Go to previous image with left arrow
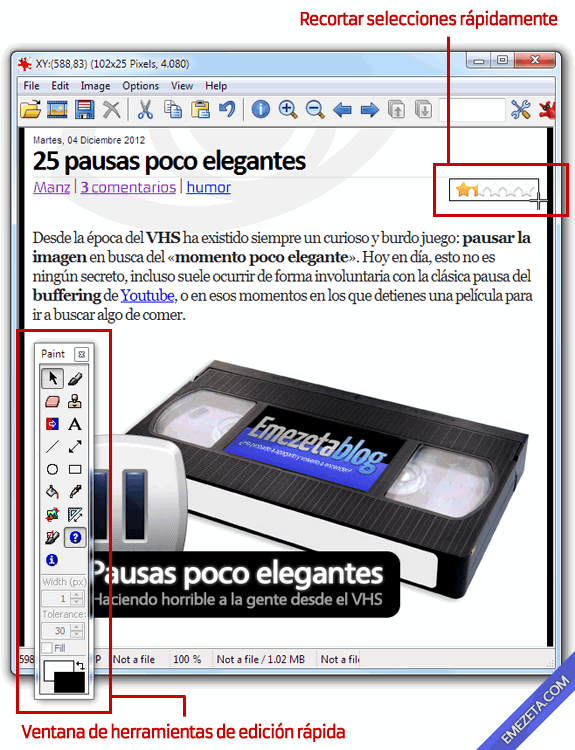The width and height of the screenshot is (575, 750). click(x=343, y=110)
